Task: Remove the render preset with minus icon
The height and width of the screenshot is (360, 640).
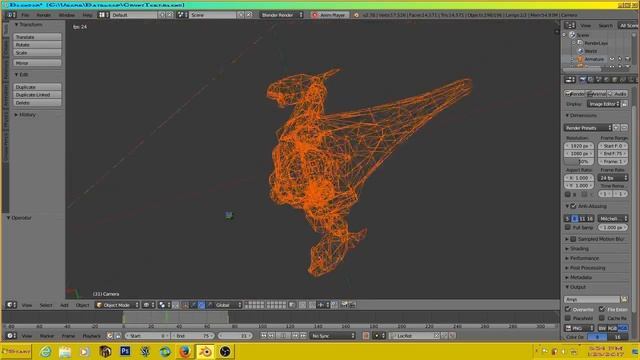Action: [x=624, y=128]
